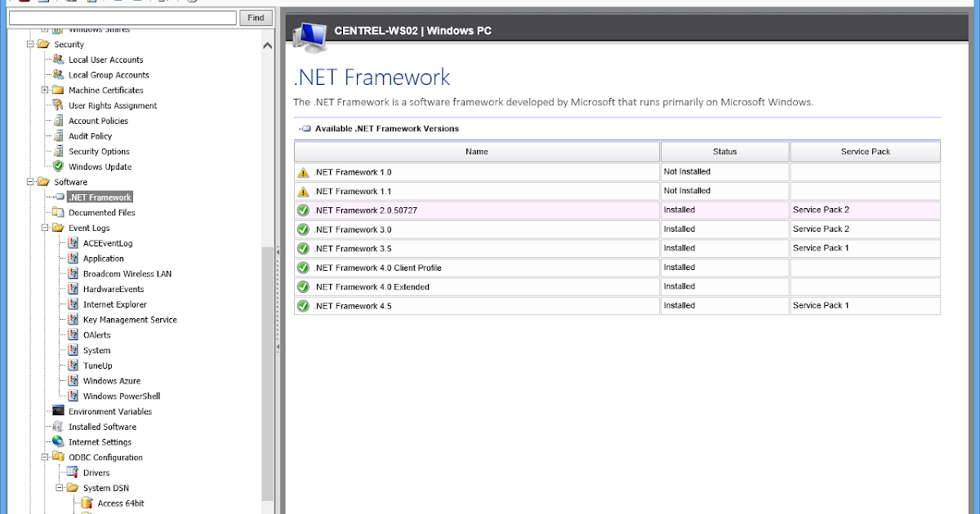Screen dimensions: 980x514
Task: Click 'Service Pack 2' cell for .NET Framework 2.0.50727
Action: coord(866,210)
